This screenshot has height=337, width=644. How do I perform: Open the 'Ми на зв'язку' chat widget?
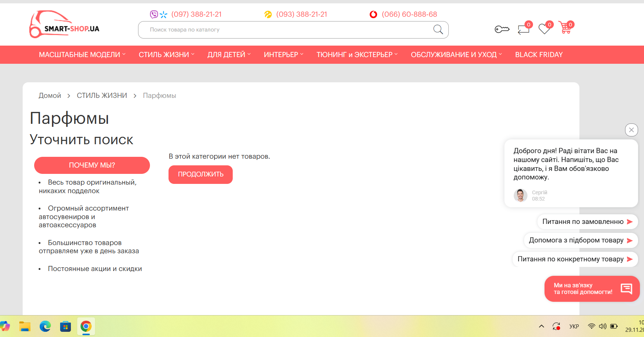[x=592, y=289]
